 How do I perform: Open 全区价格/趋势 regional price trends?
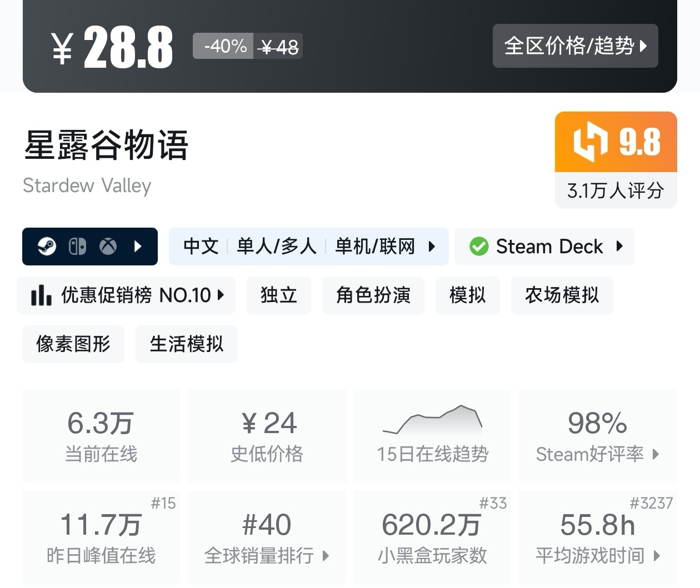(x=575, y=46)
